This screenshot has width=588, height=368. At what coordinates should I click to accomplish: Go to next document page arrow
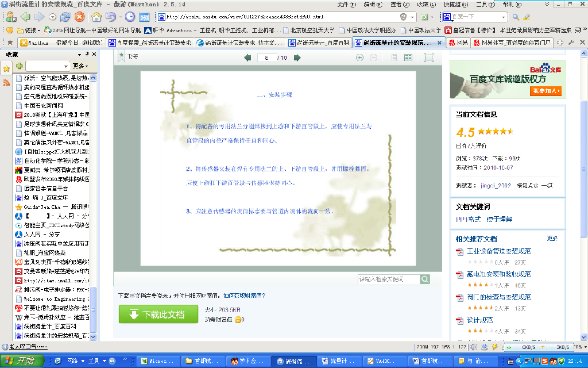pyautogui.click(x=297, y=57)
